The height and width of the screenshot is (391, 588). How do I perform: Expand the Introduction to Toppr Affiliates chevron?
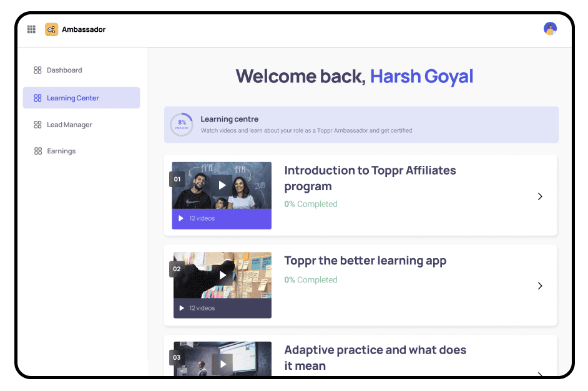coord(540,196)
